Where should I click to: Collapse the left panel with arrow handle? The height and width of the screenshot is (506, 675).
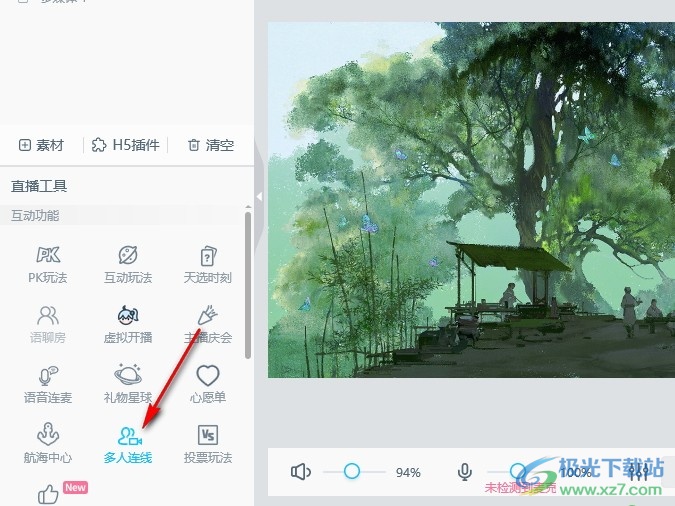point(259,197)
